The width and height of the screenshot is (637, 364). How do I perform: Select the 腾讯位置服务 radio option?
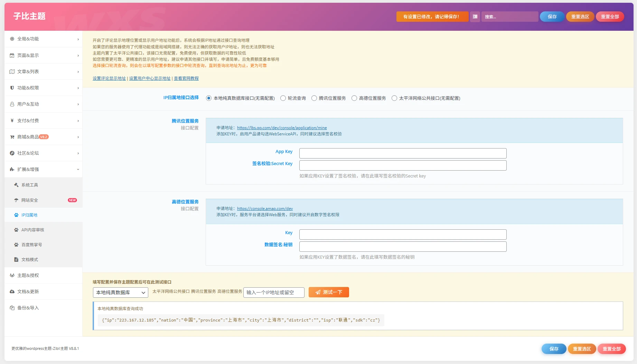click(314, 98)
